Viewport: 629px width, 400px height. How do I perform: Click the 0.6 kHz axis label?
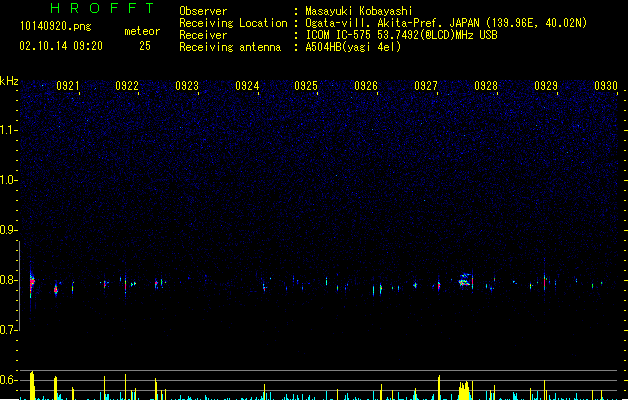(8, 380)
